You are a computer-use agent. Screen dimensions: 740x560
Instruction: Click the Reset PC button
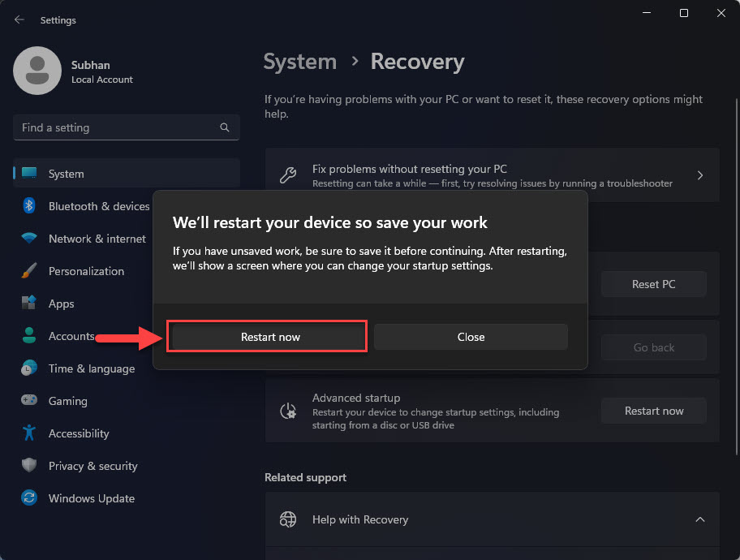[653, 284]
